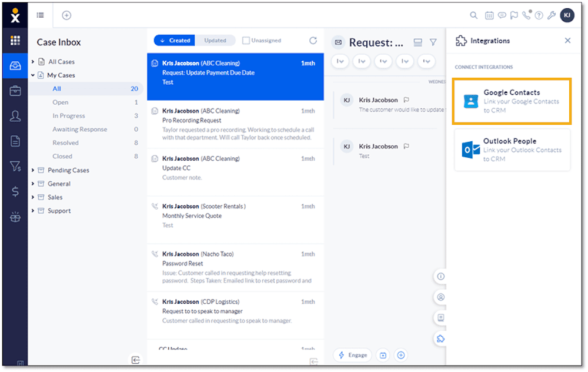The height and width of the screenshot is (372, 588).
Task: Open the KJ user avatar menu
Action: coord(567,15)
